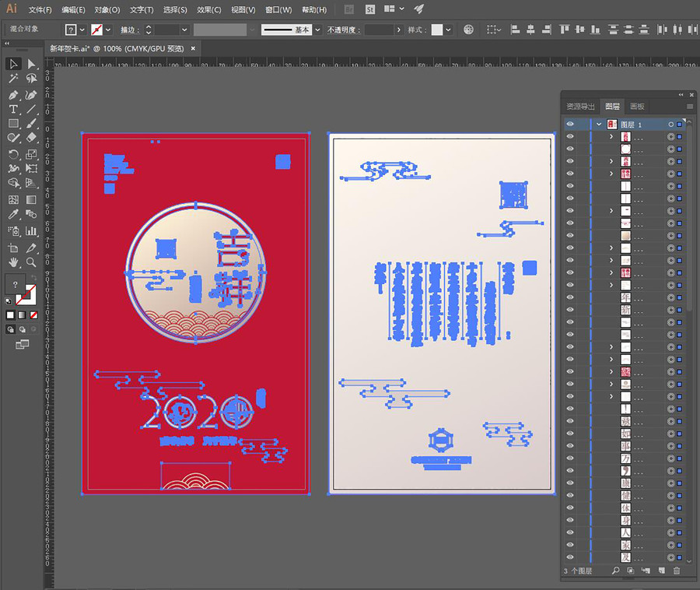The width and height of the screenshot is (700, 590).
Task: Select the Gradient tool
Action: (31, 199)
